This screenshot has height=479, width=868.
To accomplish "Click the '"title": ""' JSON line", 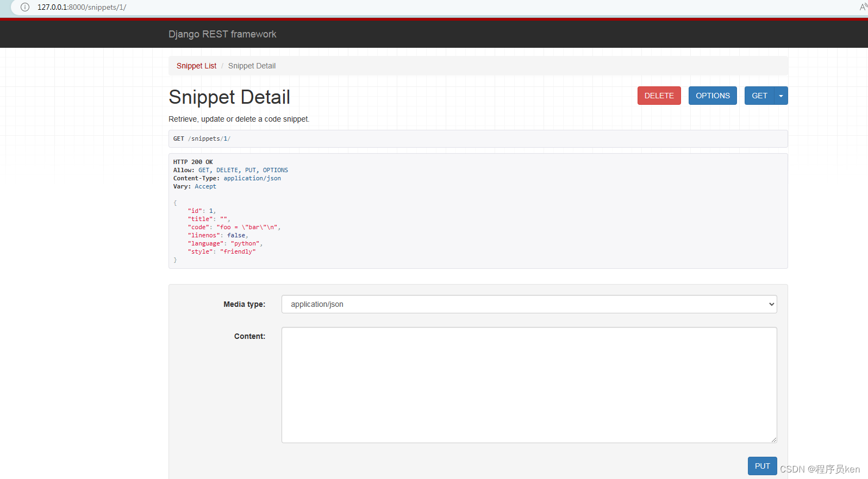I will pyautogui.click(x=209, y=219).
